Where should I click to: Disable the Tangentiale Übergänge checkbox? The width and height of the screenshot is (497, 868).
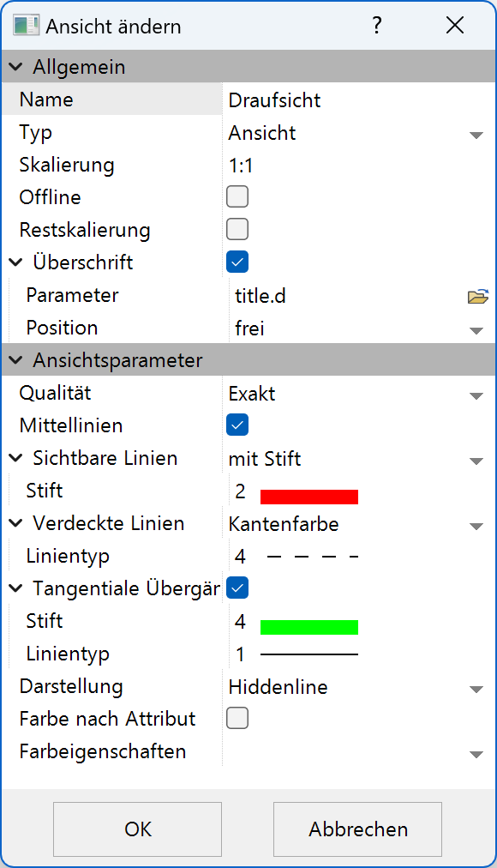[x=237, y=588]
